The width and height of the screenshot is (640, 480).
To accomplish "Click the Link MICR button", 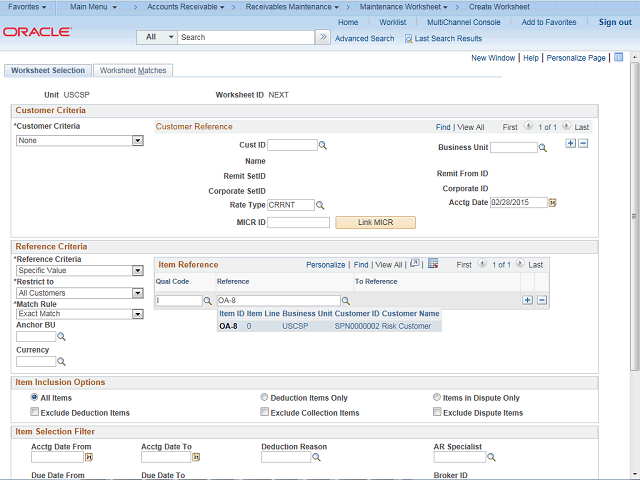I will (375, 222).
